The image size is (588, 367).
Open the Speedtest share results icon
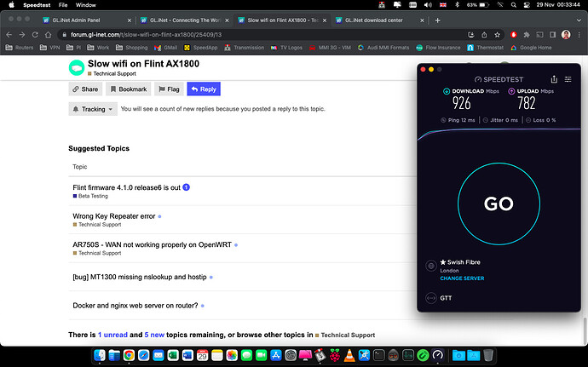pyautogui.click(x=554, y=79)
